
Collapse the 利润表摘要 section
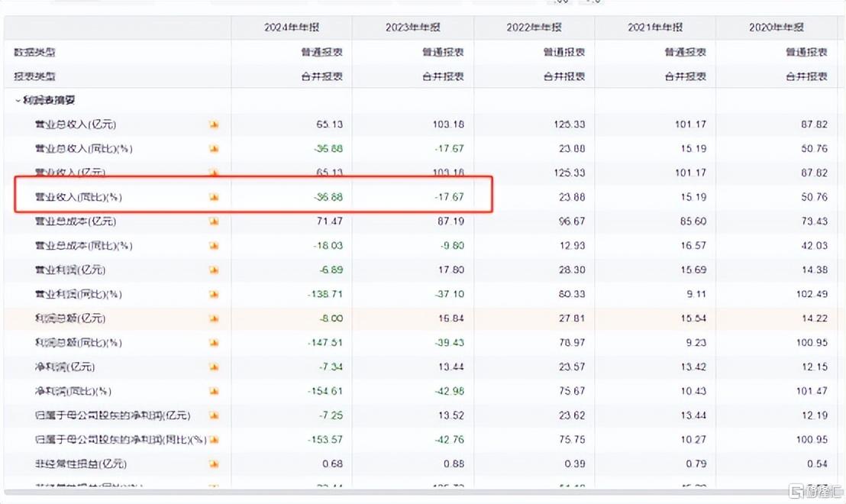(x=18, y=100)
